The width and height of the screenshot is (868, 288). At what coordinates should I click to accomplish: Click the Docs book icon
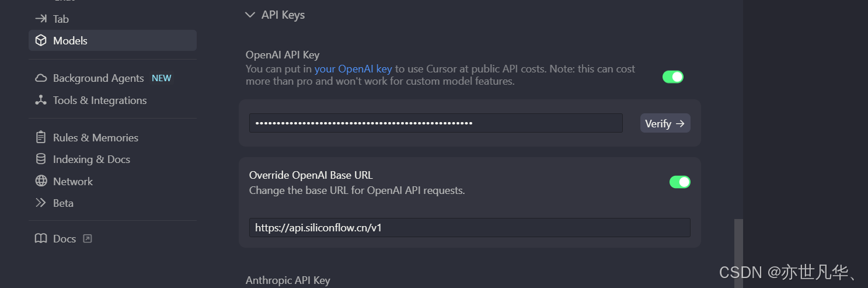click(41, 239)
